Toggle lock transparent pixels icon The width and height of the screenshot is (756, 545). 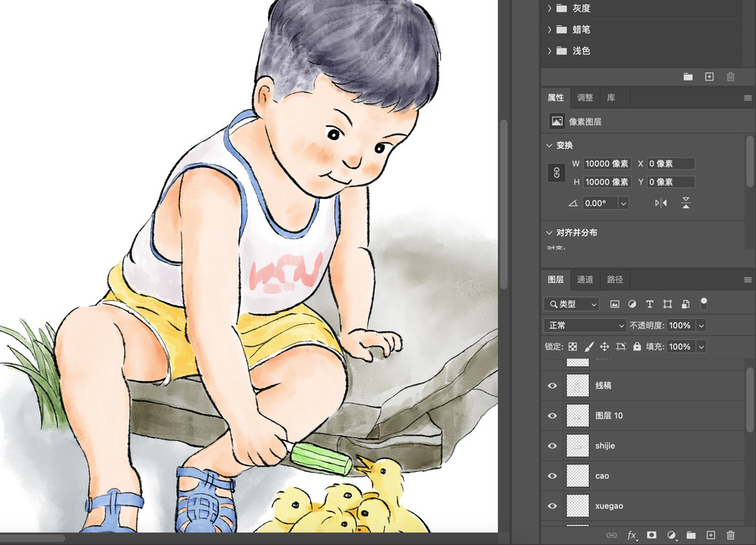pos(572,347)
